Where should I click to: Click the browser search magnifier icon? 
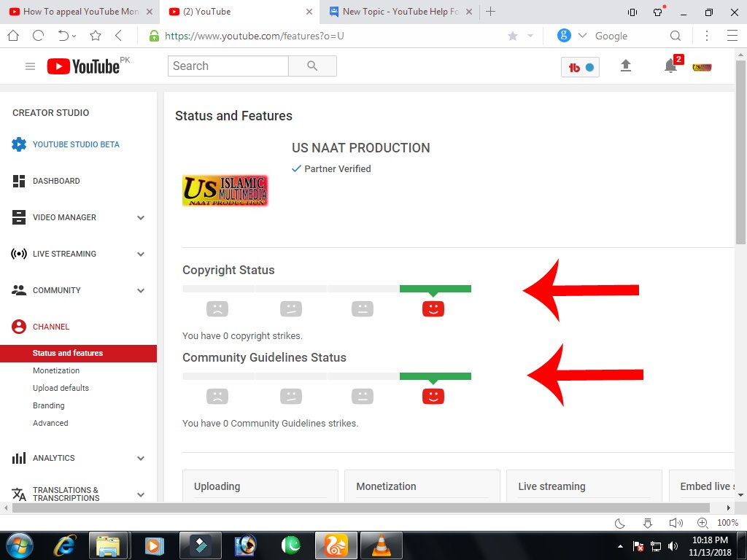(x=675, y=36)
